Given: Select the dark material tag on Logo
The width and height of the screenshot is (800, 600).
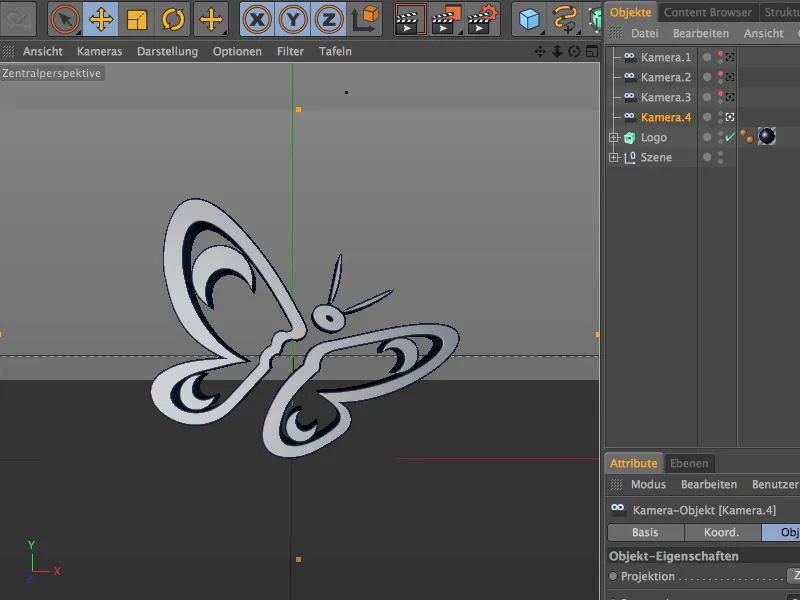Looking at the screenshot, I should coord(767,136).
